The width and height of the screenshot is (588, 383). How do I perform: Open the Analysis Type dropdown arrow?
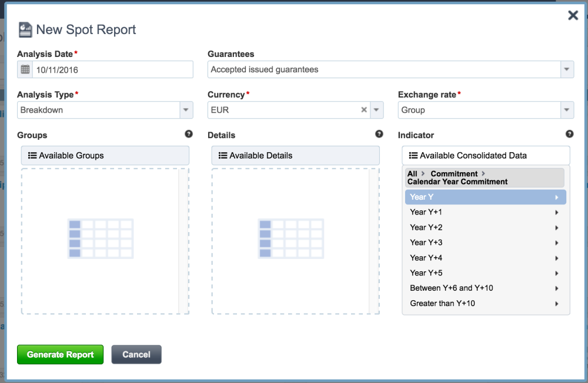pos(186,110)
